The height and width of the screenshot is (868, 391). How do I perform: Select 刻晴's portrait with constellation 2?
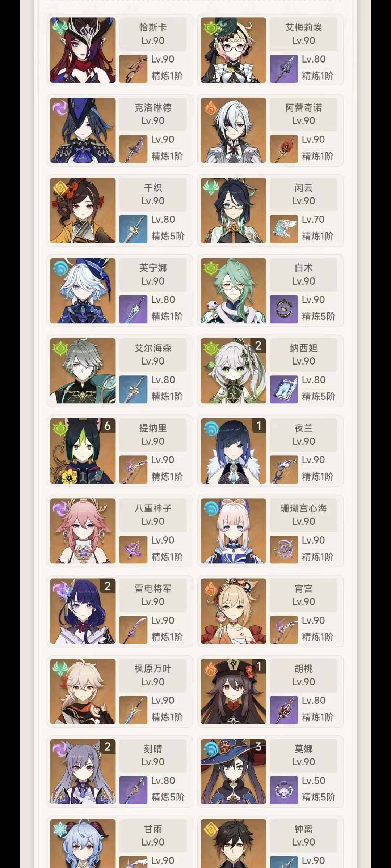[83, 771]
